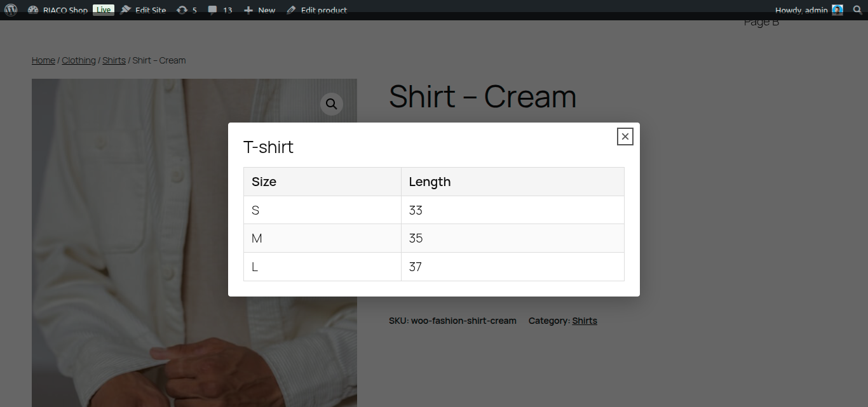The height and width of the screenshot is (407, 868).
Task: Open Shirts breadcrumb link
Action: pos(114,60)
